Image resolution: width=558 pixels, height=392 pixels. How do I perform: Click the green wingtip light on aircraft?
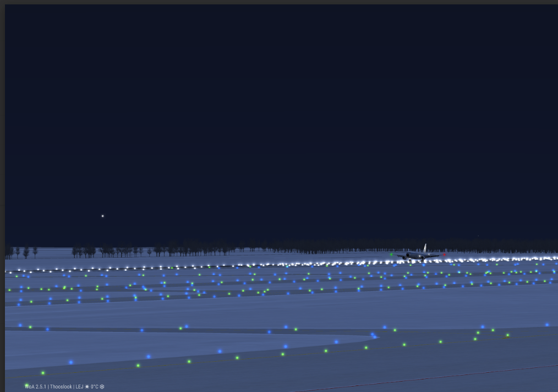pos(391,254)
